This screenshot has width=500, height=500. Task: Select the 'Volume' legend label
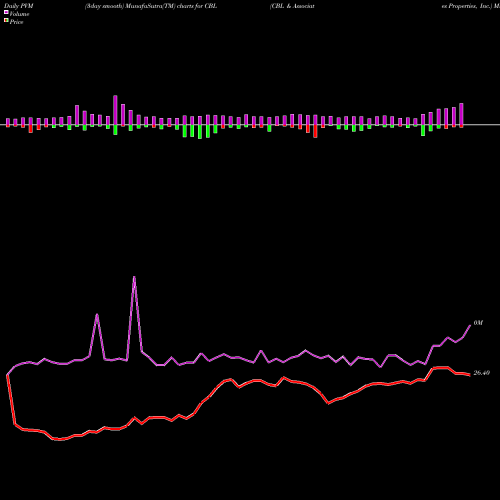tap(19, 14)
